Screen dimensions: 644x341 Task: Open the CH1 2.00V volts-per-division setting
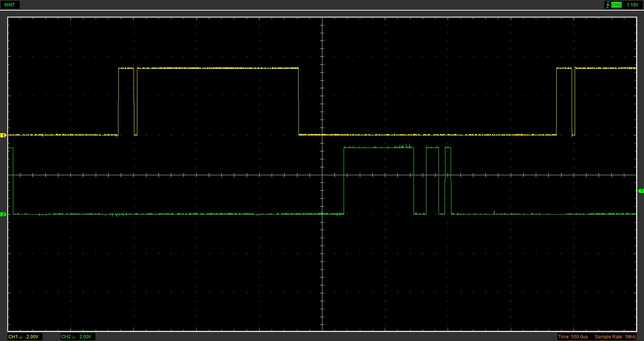point(32,337)
